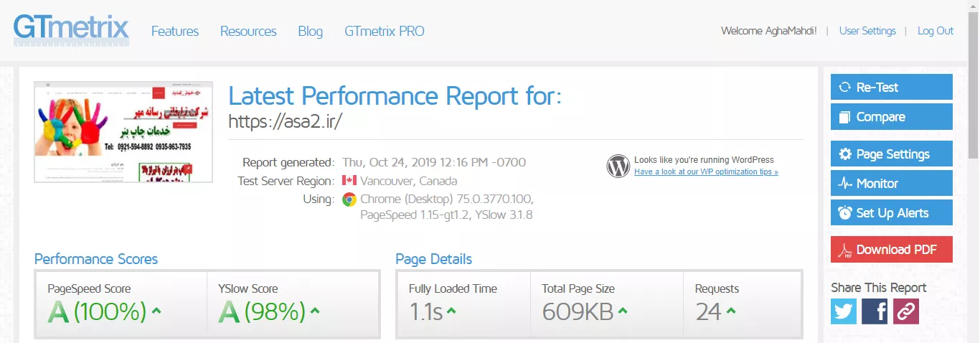Click the Total Page Size 609KB value
Image resolution: width=980 pixels, height=343 pixels.
pos(578,311)
